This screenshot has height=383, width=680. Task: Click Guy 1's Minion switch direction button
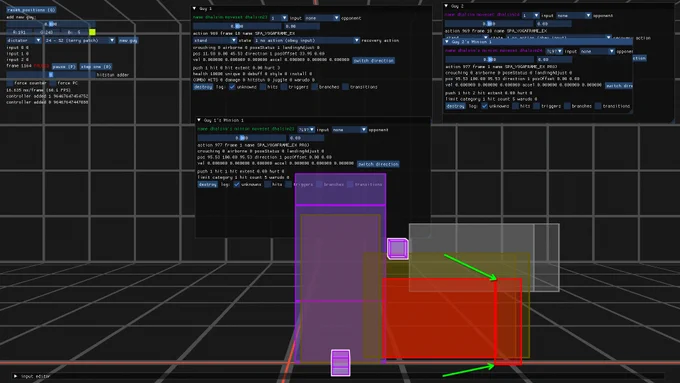(378, 164)
